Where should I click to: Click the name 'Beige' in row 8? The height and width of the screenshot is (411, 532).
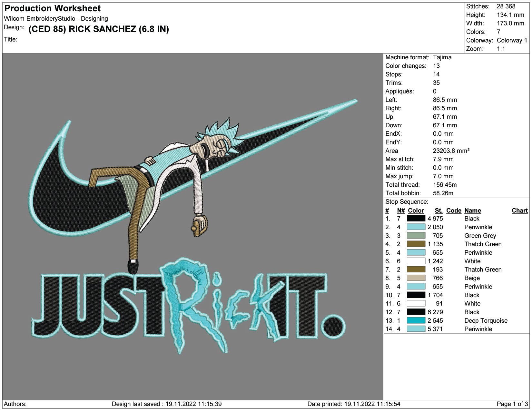[x=472, y=278]
